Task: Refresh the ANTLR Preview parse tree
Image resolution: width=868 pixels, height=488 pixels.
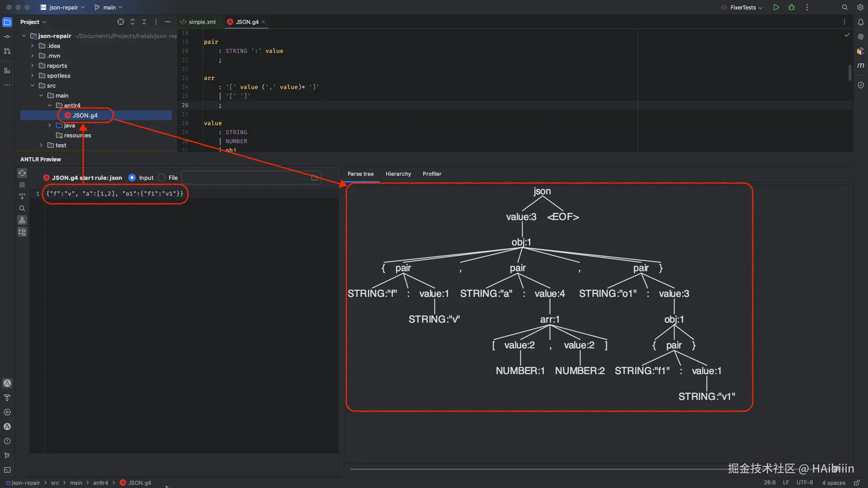Action: (22, 173)
